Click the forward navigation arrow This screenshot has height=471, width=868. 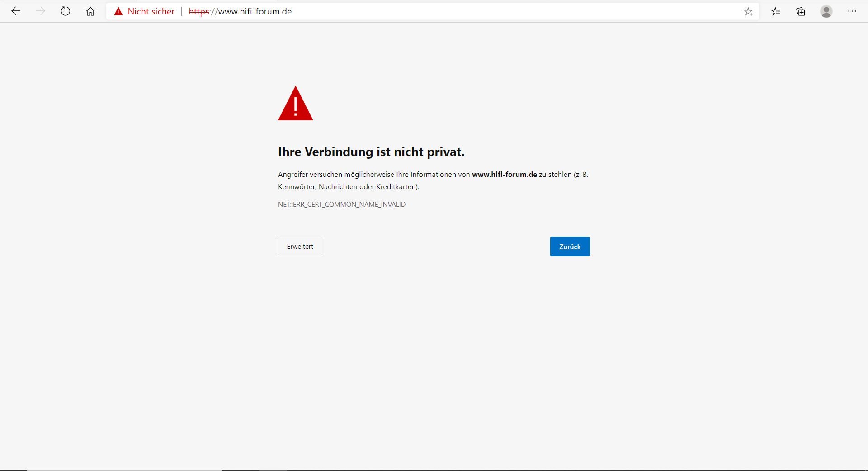tap(41, 11)
